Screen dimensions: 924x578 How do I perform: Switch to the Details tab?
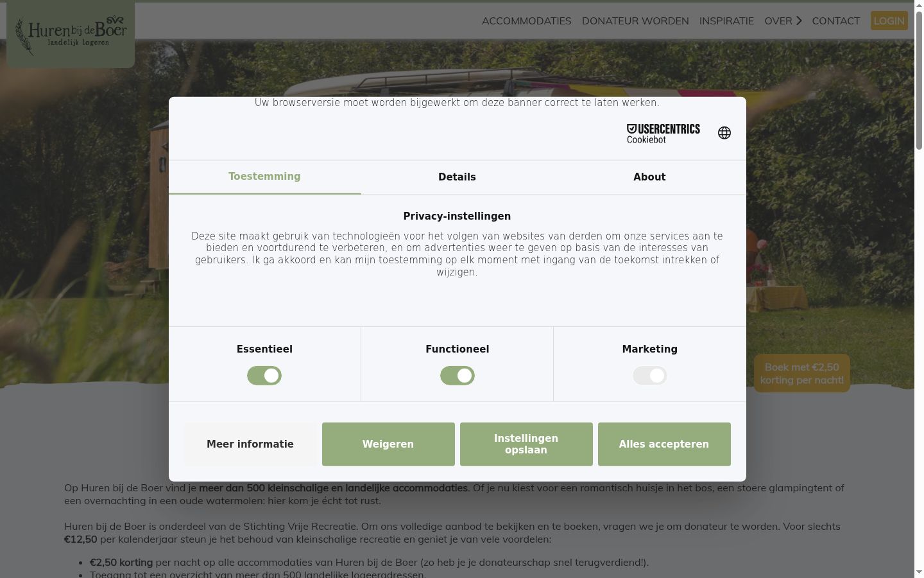pyautogui.click(x=457, y=177)
